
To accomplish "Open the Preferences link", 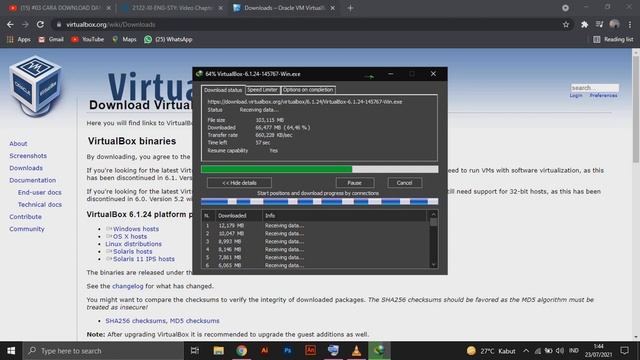I will coord(603,96).
